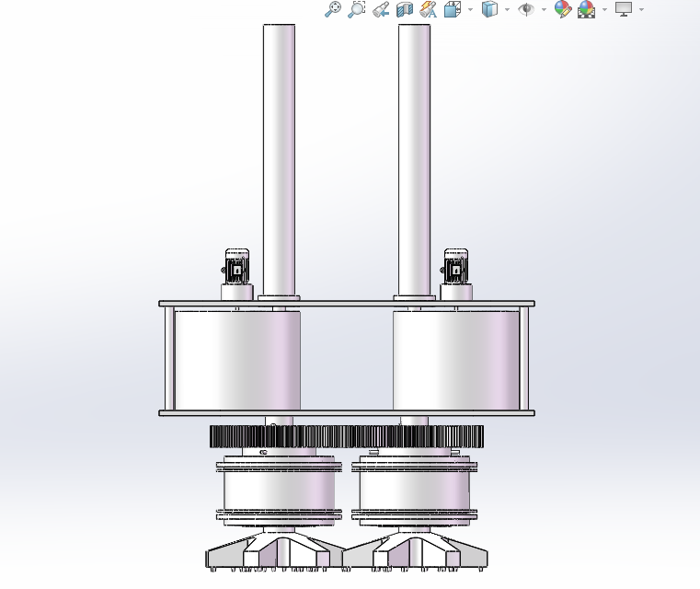
Task: Select the right bottom conical cutter head
Action: coord(415,551)
